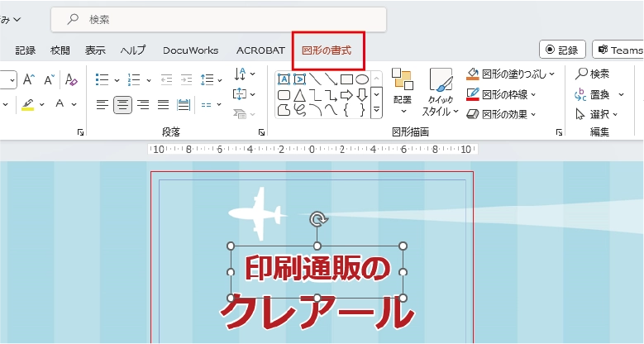Select the right brace shape
The image size is (644, 344).
(362, 110)
